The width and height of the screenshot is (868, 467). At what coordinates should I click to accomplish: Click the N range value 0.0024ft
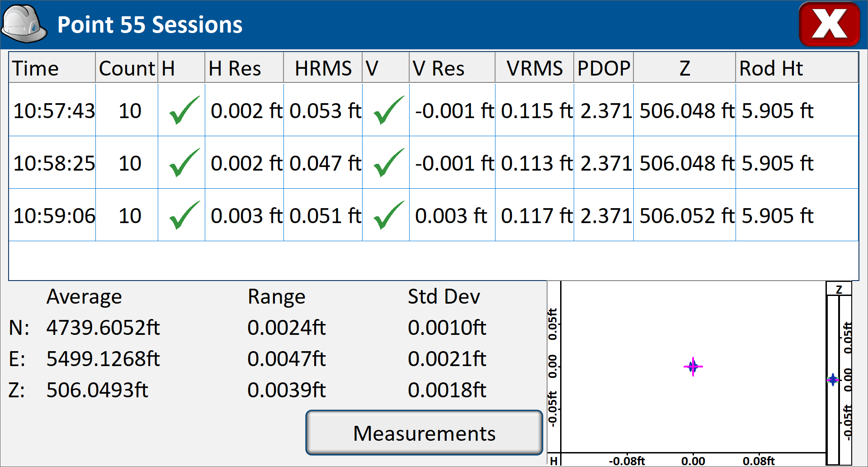[287, 328]
